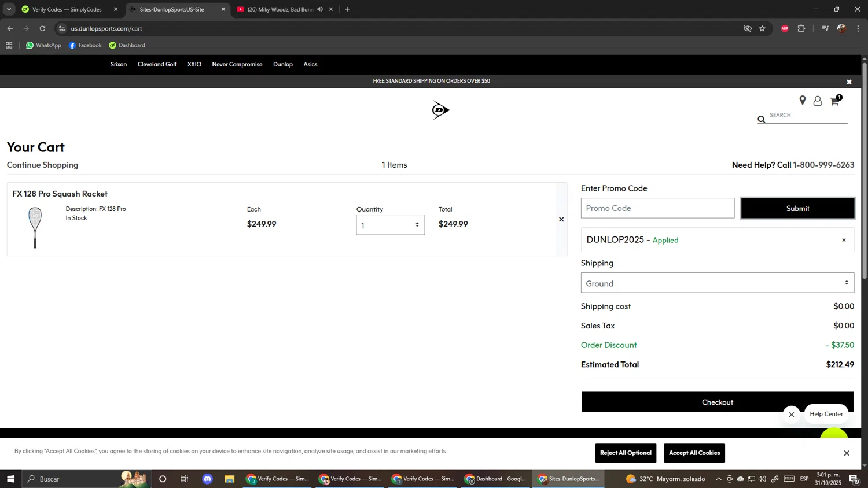Close the cookie consent bar
This screenshot has width=868, height=488.
click(847, 453)
